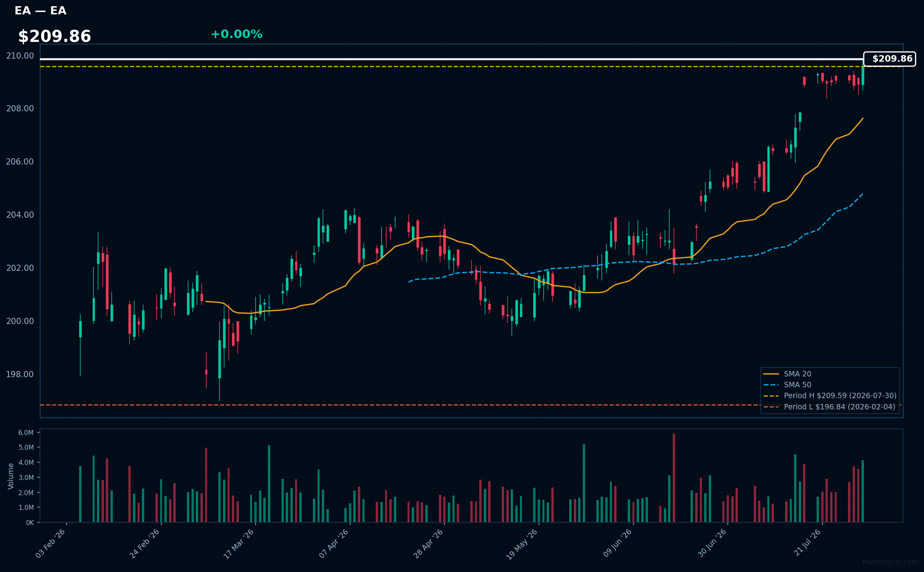Click the +0.00% change label

(237, 34)
